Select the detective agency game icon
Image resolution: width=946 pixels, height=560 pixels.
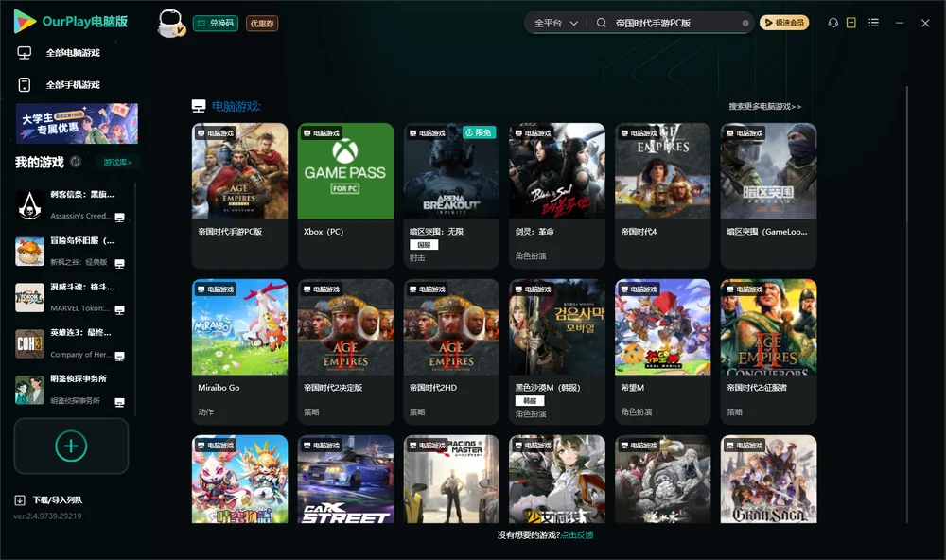[29, 390]
